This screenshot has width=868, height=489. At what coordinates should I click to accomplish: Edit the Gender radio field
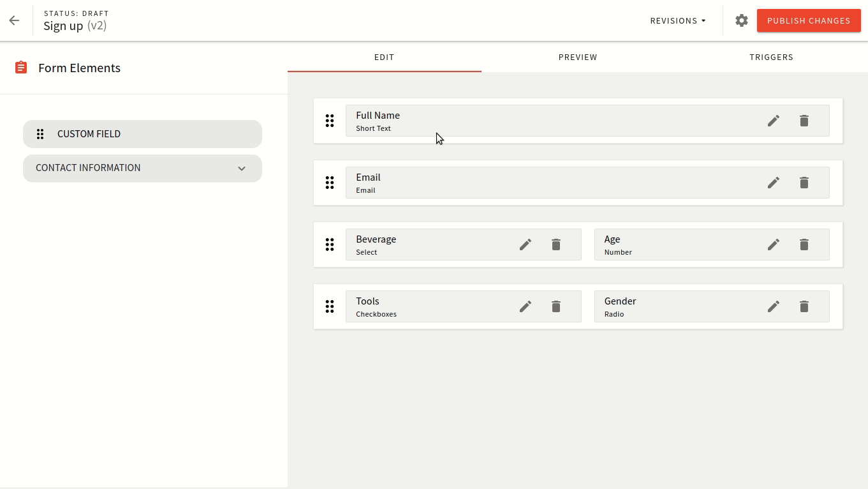click(x=773, y=306)
